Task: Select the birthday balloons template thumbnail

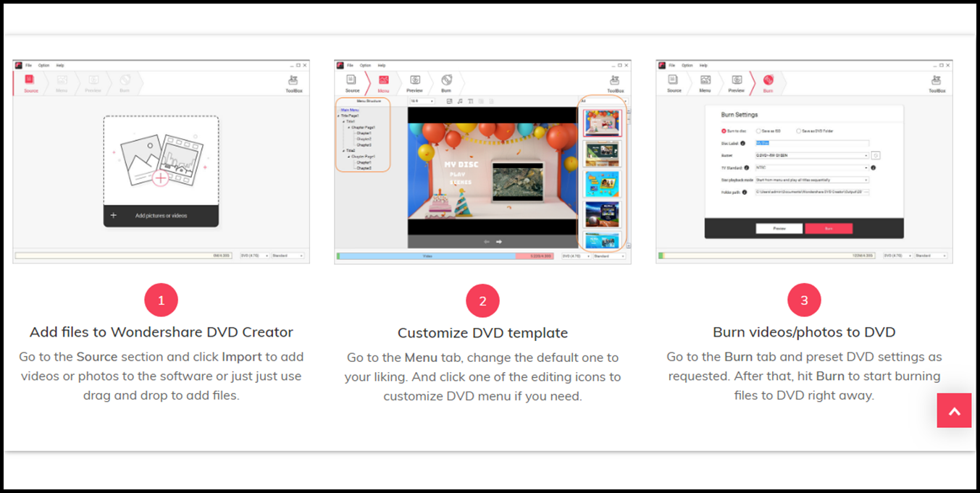Action: [x=602, y=122]
